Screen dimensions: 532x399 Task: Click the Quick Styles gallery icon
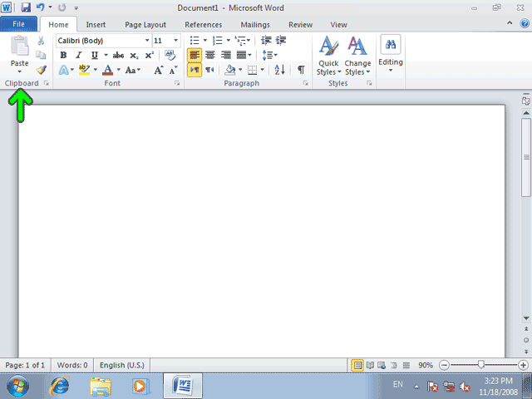pyautogui.click(x=328, y=46)
